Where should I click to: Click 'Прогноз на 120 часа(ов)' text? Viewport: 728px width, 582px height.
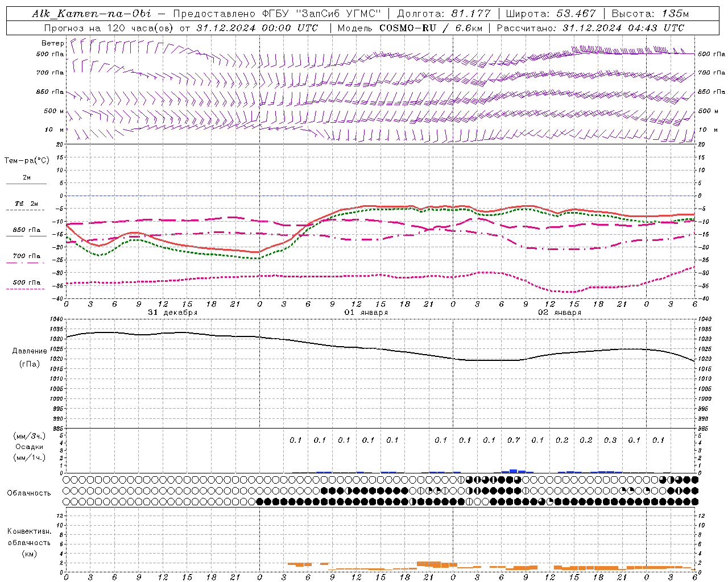pos(110,28)
